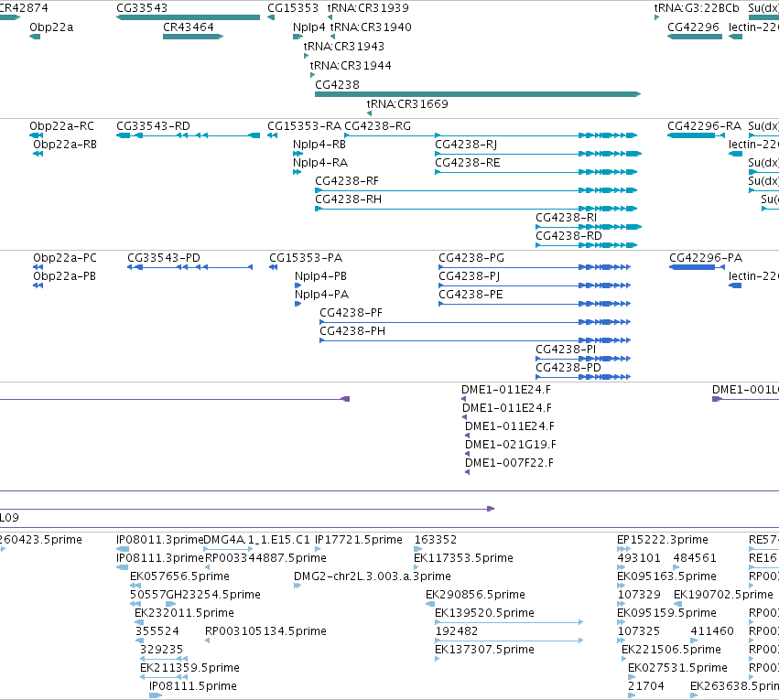Open the EK232011.5prime EST label
The image size is (779, 700).
[184, 614]
